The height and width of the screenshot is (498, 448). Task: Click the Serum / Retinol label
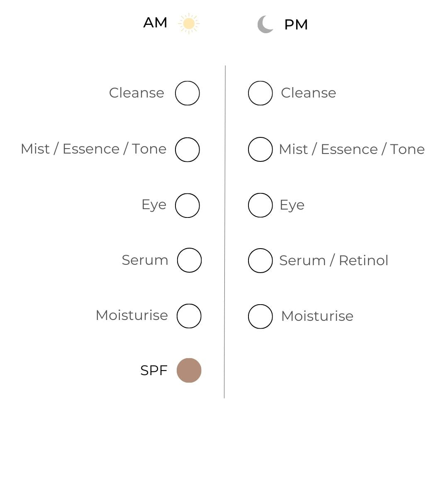point(334,261)
